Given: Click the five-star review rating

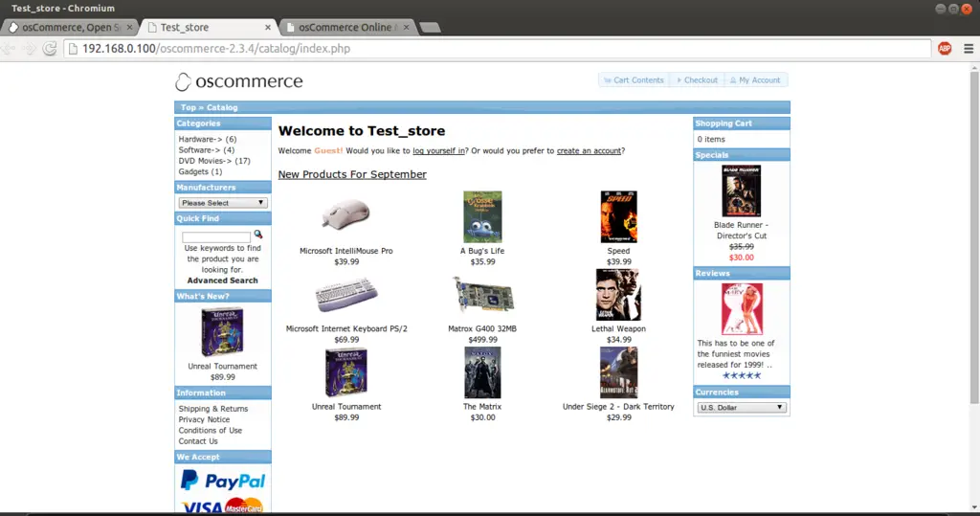Looking at the screenshot, I should click(742, 375).
